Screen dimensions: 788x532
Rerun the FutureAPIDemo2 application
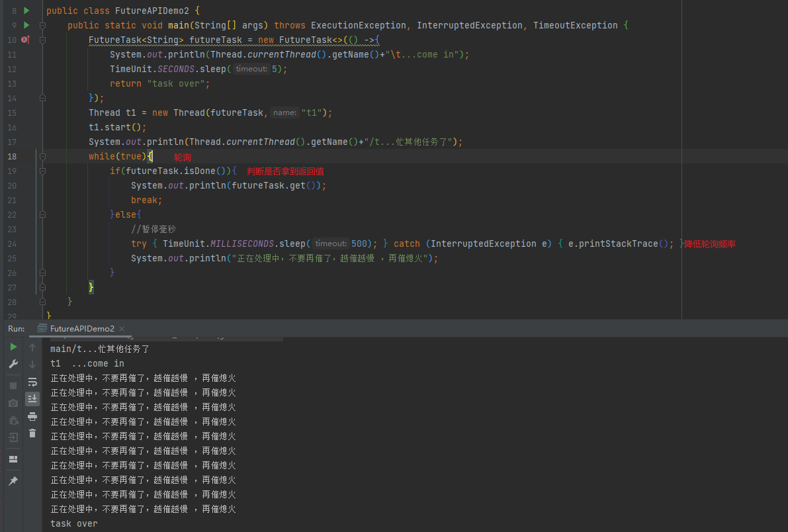[x=13, y=347]
